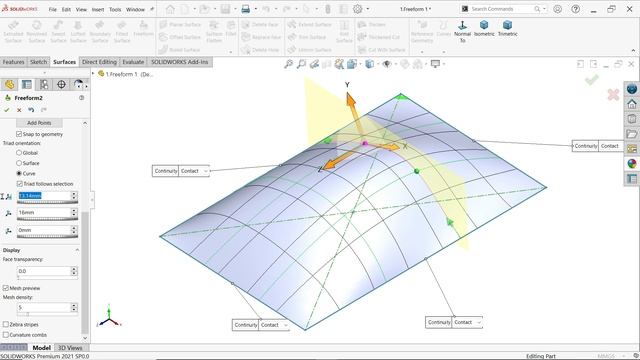640x360 pixels.
Task: Toggle the Mesh preview checkbox
Action: click(x=6, y=288)
